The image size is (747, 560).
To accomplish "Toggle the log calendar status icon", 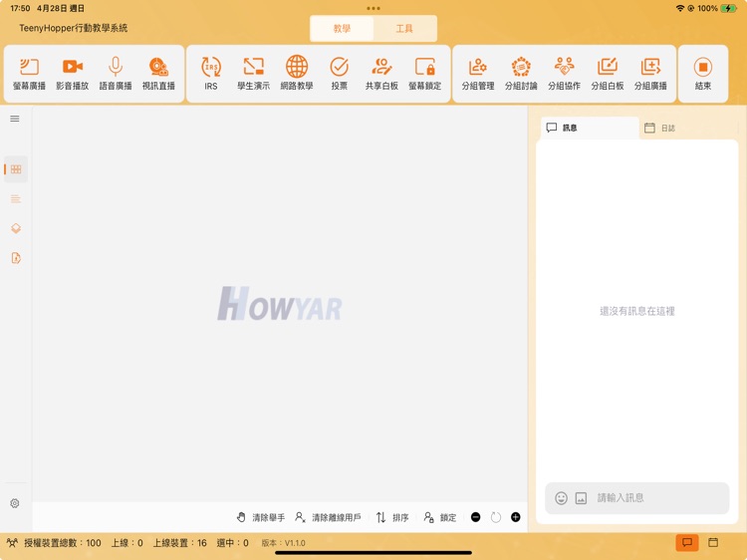I will (x=713, y=542).
